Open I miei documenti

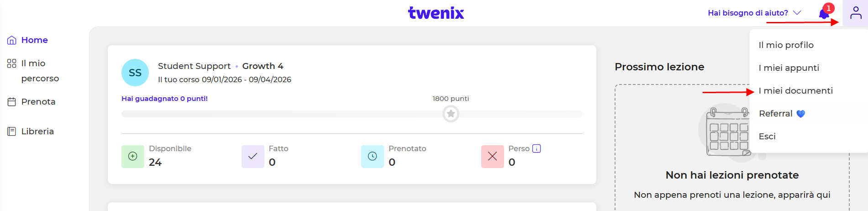coord(795,90)
